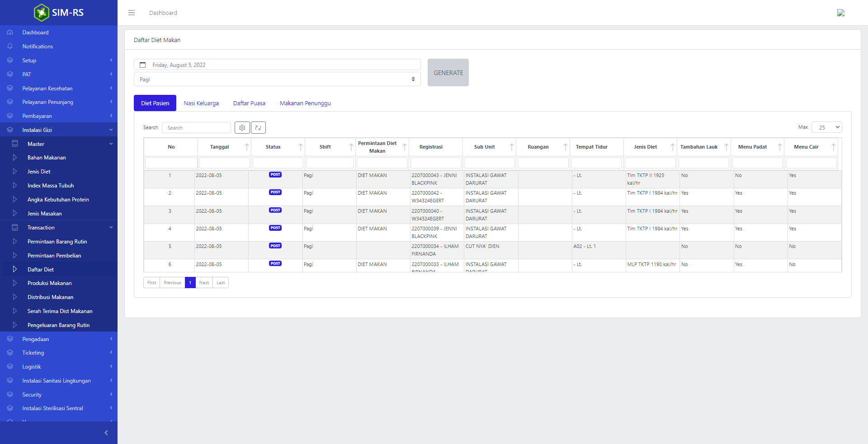868x444 pixels.
Task: Collapse the Instalasi Gizi menu
Action: tap(37, 130)
